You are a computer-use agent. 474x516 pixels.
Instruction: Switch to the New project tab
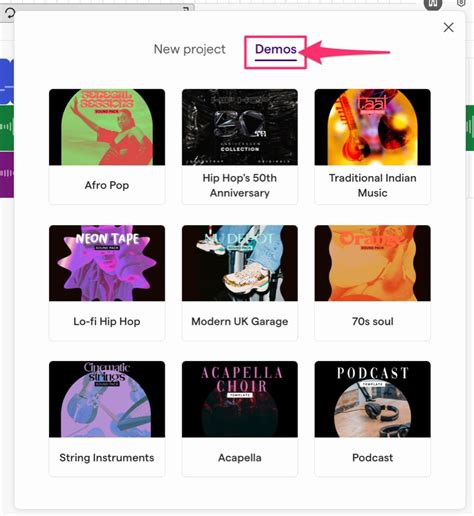pyautogui.click(x=190, y=49)
